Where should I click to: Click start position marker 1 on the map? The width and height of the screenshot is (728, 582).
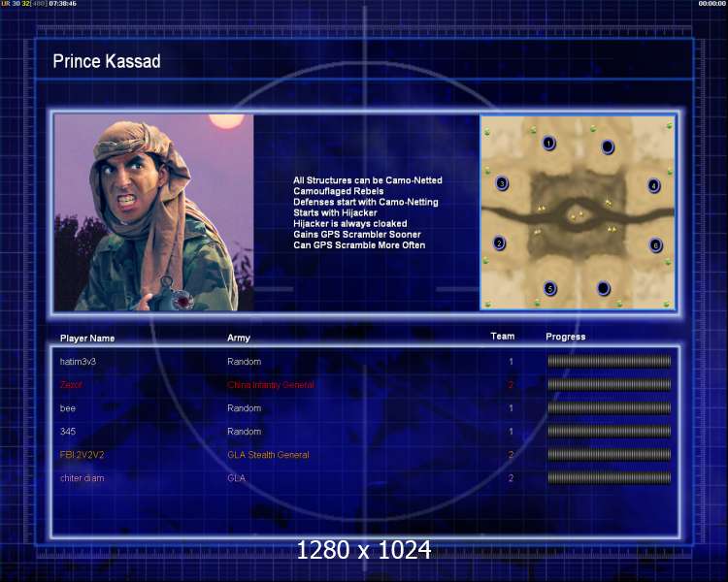coord(548,143)
